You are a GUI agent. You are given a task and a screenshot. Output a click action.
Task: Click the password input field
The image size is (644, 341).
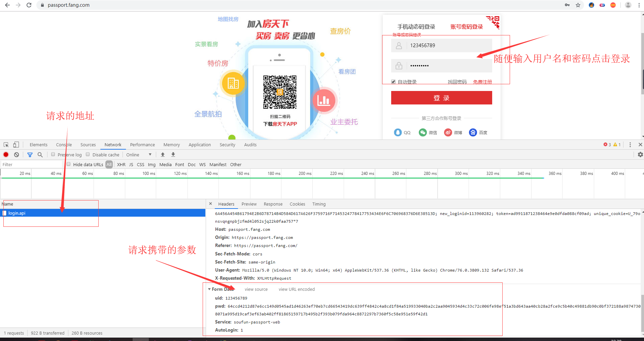(x=441, y=66)
